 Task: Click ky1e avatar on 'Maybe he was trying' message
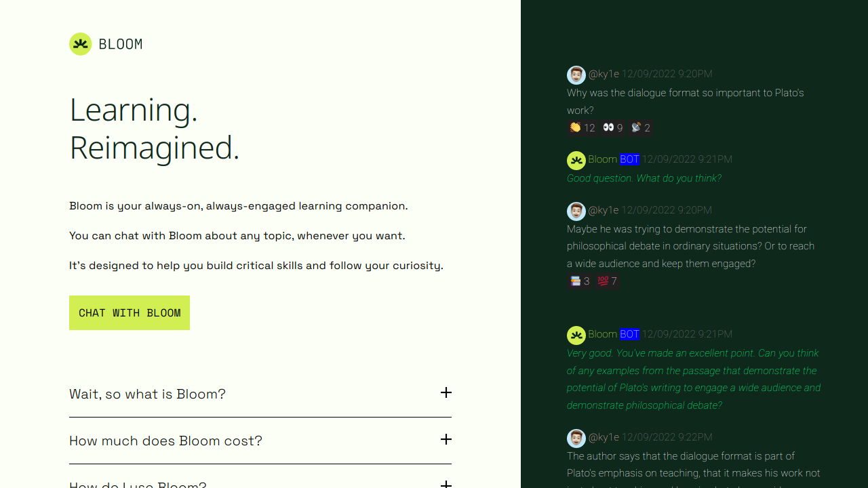(x=576, y=211)
